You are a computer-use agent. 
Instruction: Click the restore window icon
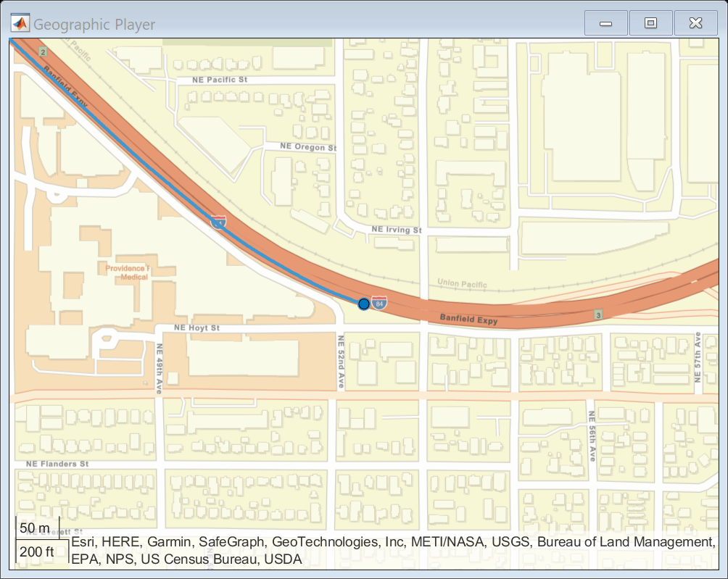coord(650,22)
